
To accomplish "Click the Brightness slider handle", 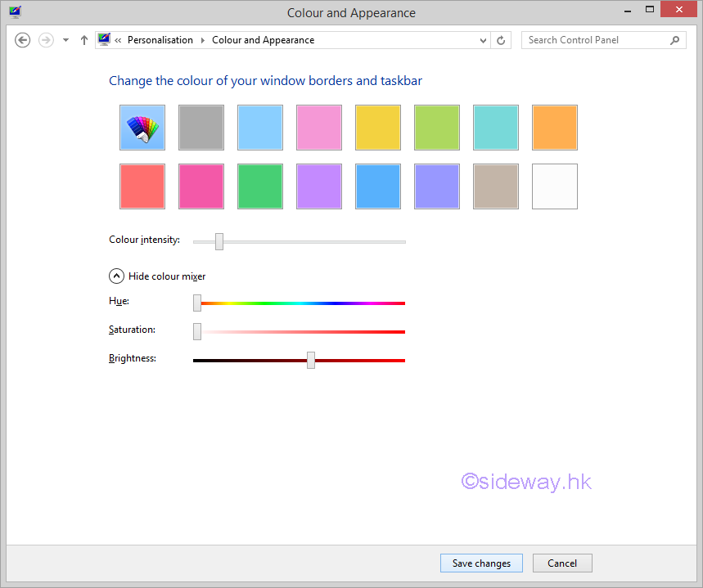I will pos(311,360).
